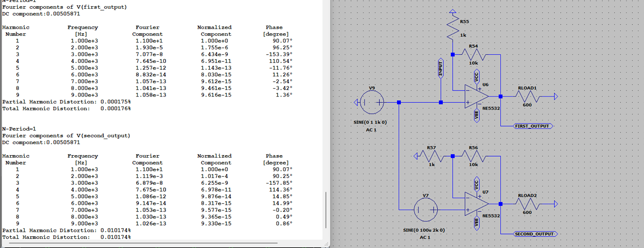
Task: Click the VEE flag on U7
Action: tap(477, 223)
